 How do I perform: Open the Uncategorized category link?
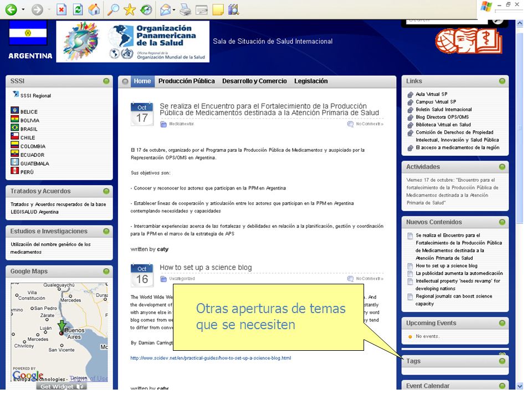[x=182, y=279]
